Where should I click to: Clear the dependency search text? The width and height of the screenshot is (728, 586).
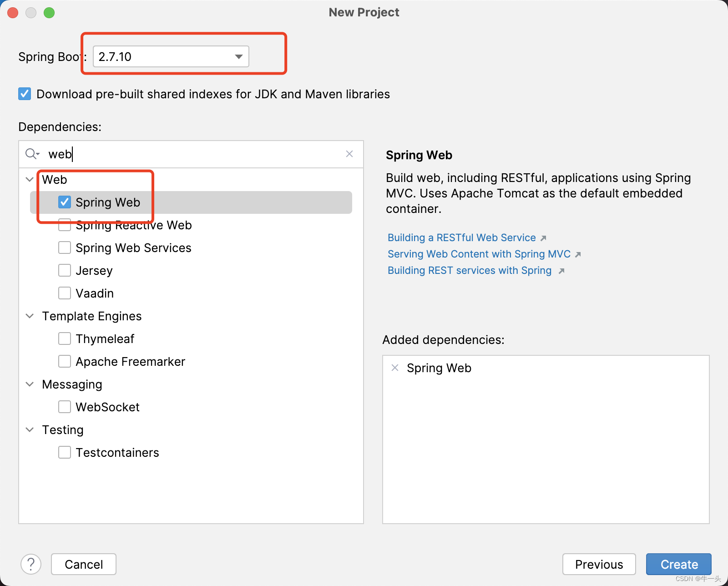click(349, 154)
